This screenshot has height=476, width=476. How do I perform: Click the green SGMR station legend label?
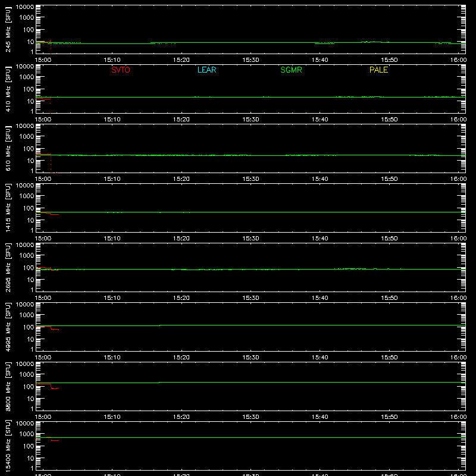[x=291, y=70]
